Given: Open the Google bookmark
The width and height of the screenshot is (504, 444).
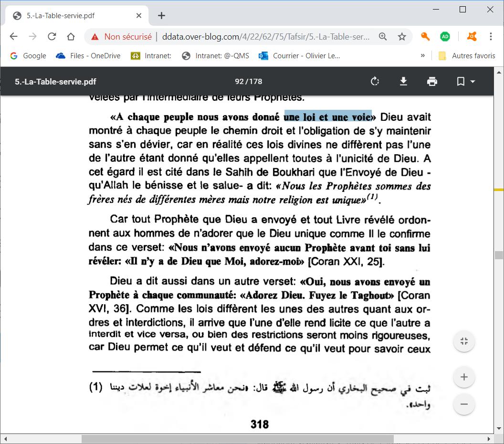Looking at the screenshot, I should click(x=28, y=56).
